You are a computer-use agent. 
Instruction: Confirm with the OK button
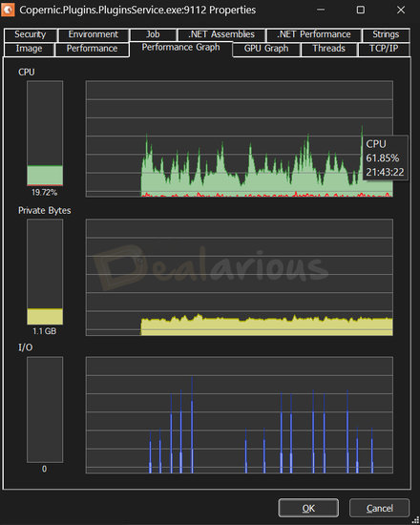click(308, 508)
